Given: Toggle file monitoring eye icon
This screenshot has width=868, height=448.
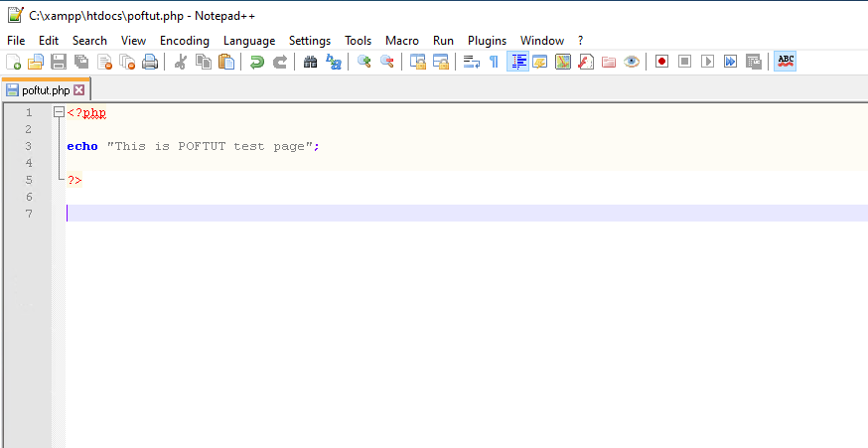Looking at the screenshot, I should click(x=632, y=62).
